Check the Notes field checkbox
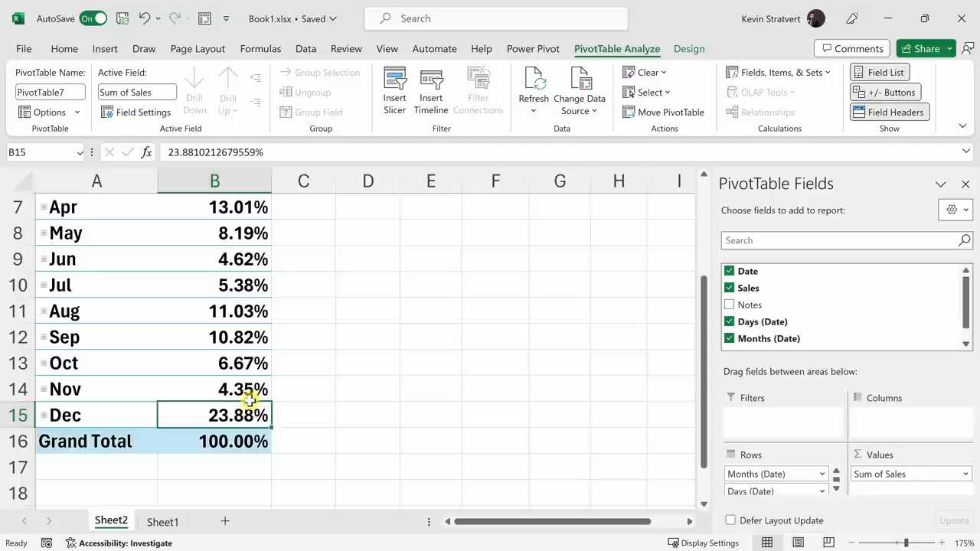980x551 pixels. point(729,305)
